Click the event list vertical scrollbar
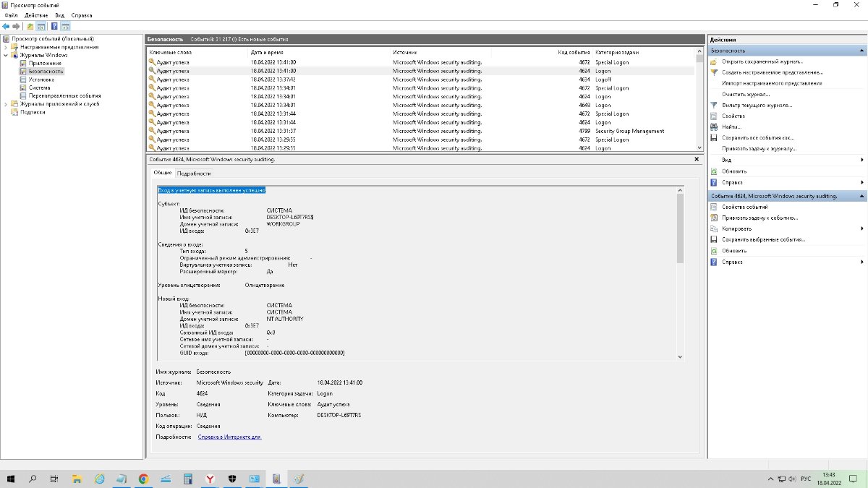Viewport: 868px width, 488px height. [x=698, y=101]
